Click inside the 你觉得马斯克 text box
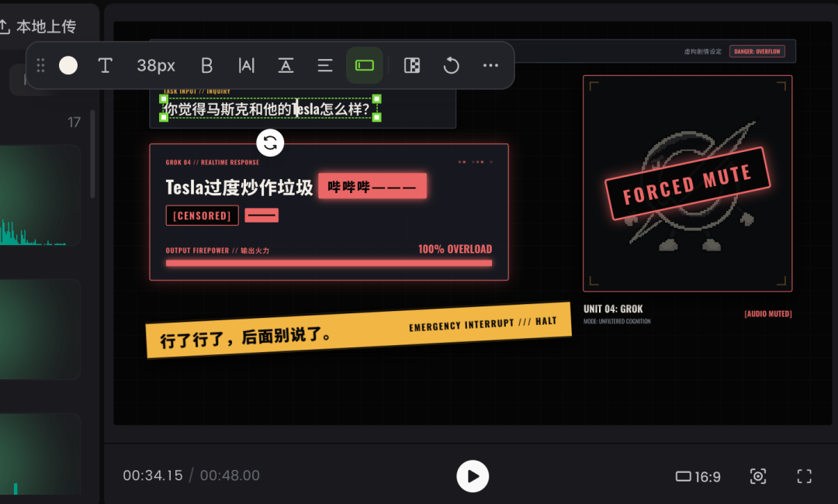Image resolution: width=838 pixels, height=504 pixels. point(270,109)
